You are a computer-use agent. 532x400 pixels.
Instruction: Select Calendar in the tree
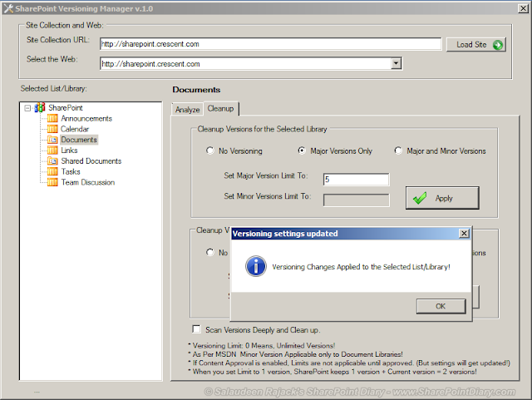75,129
